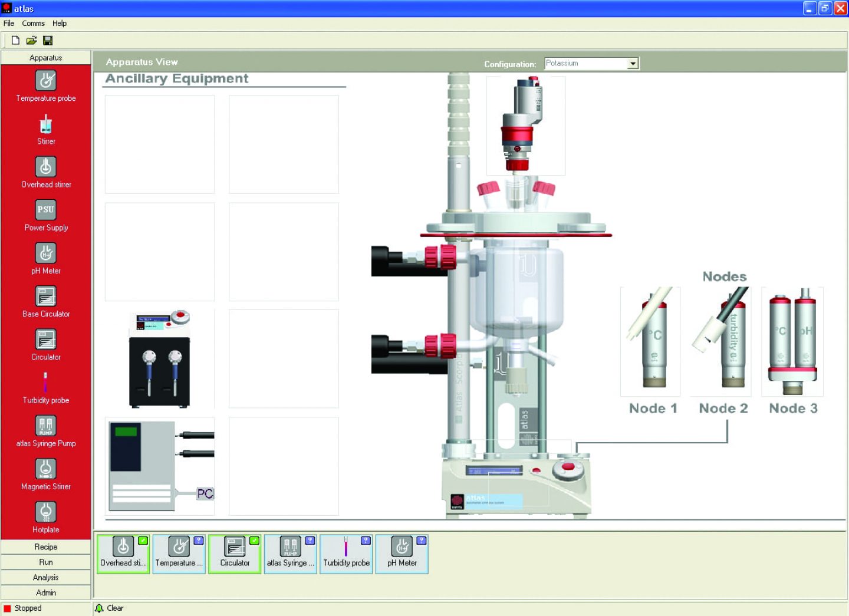Expand the Recipe section in the sidebar
849x616 pixels.
pos(45,546)
